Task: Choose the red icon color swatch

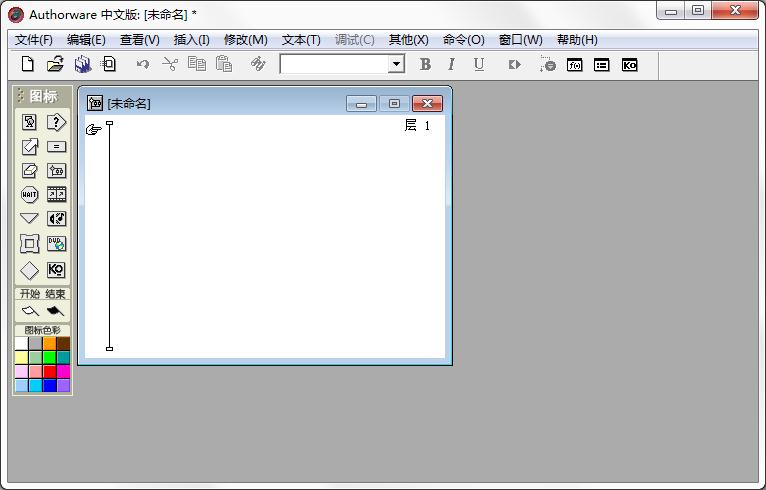Action: point(49,372)
